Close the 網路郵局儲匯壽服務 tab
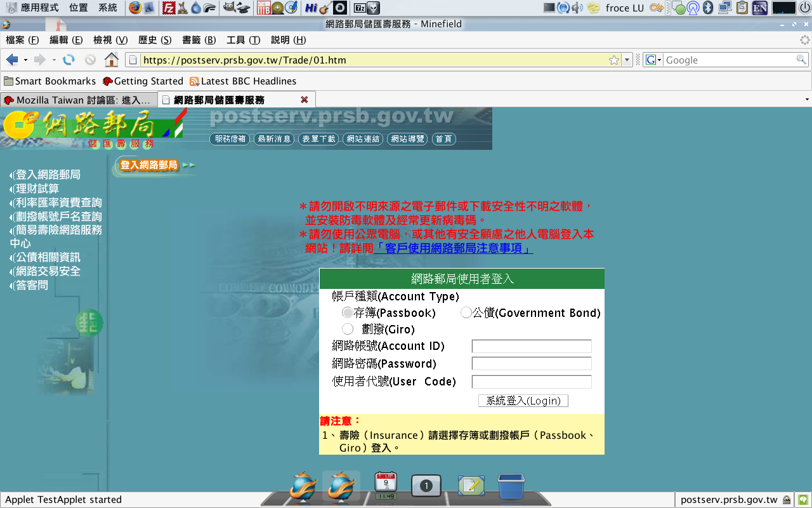This screenshot has height=508, width=812. 304,100
